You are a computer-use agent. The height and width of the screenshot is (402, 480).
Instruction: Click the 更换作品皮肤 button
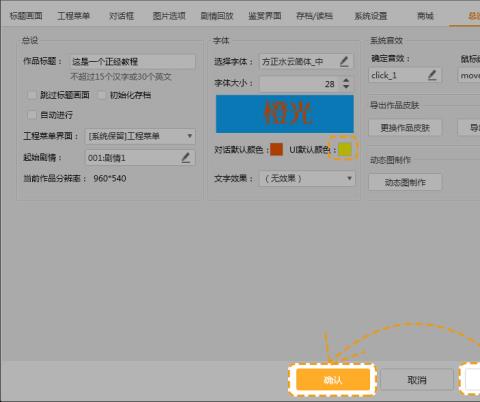point(405,128)
